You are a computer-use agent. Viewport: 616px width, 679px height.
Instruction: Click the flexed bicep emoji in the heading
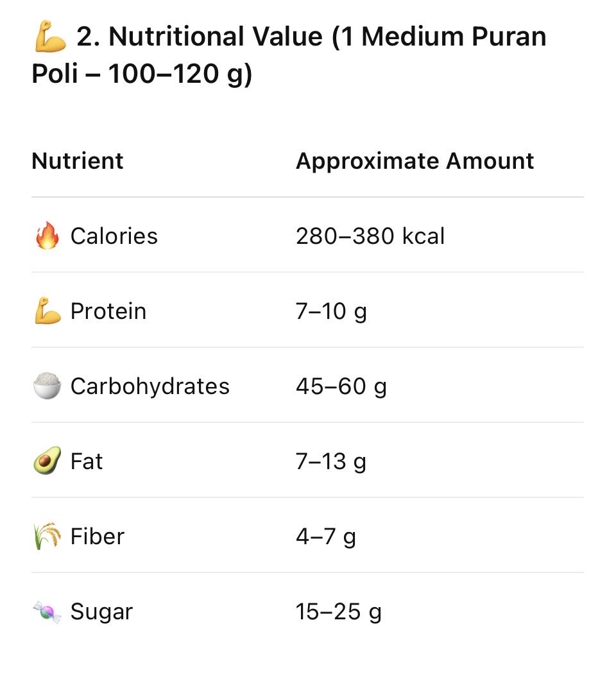[50, 37]
